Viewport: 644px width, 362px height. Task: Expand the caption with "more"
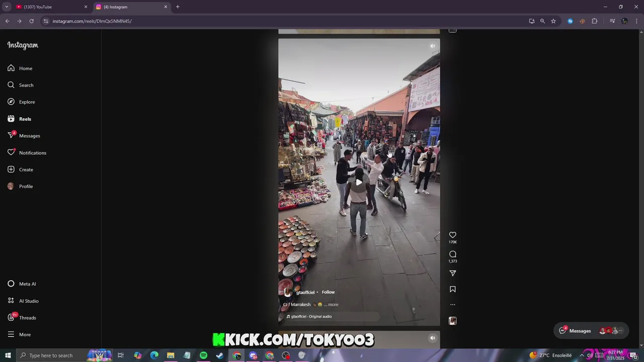click(x=333, y=305)
